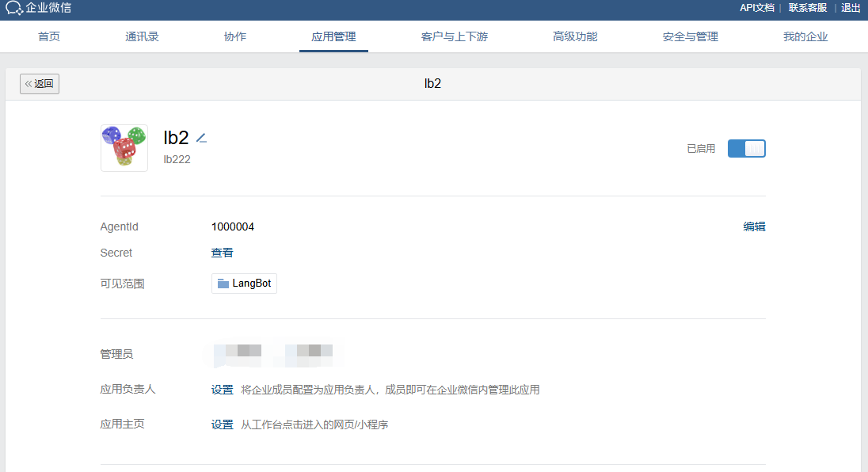
Task: Click the 联系客服 link
Action: (807, 8)
